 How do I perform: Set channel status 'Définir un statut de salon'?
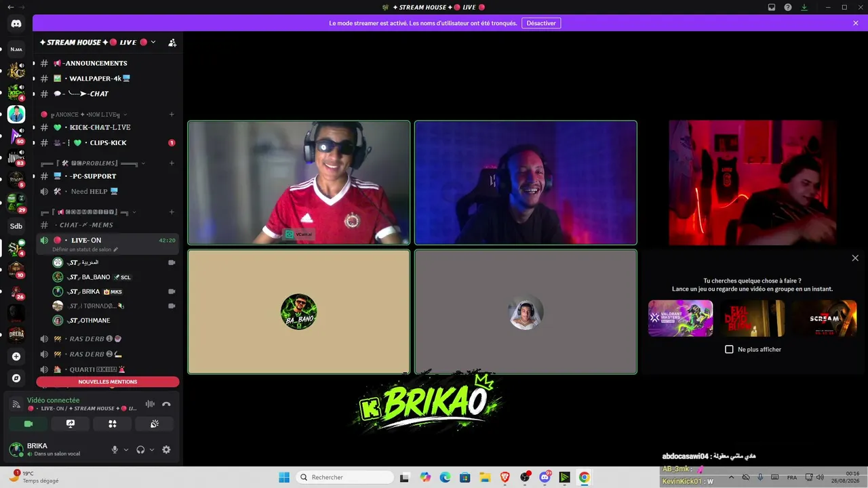pos(85,249)
